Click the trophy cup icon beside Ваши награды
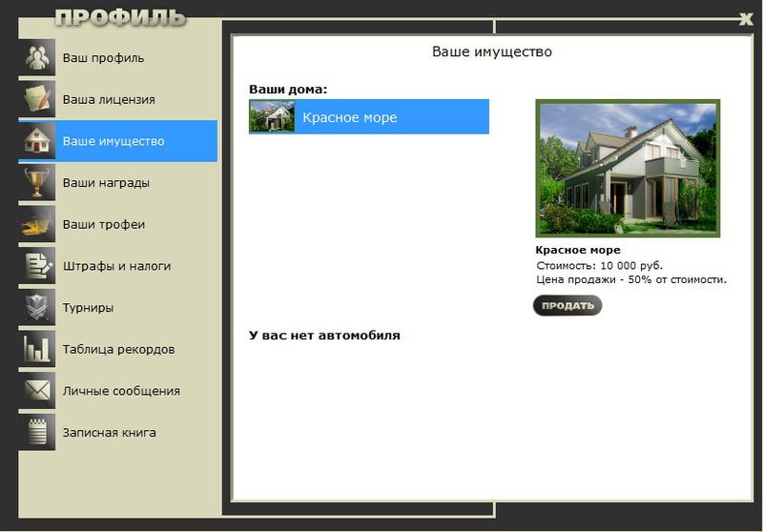The width and height of the screenshot is (763, 532). coord(37,183)
